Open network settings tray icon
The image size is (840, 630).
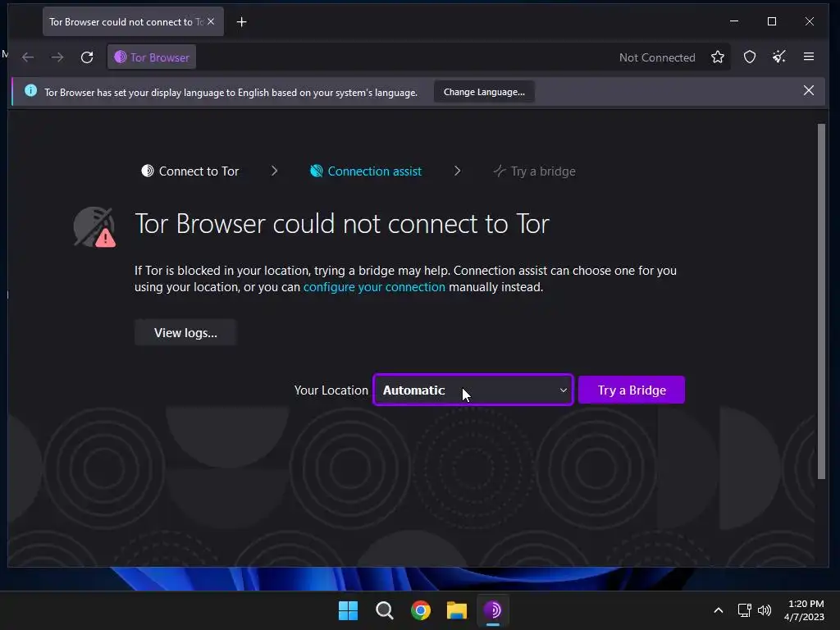click(745, 610)
